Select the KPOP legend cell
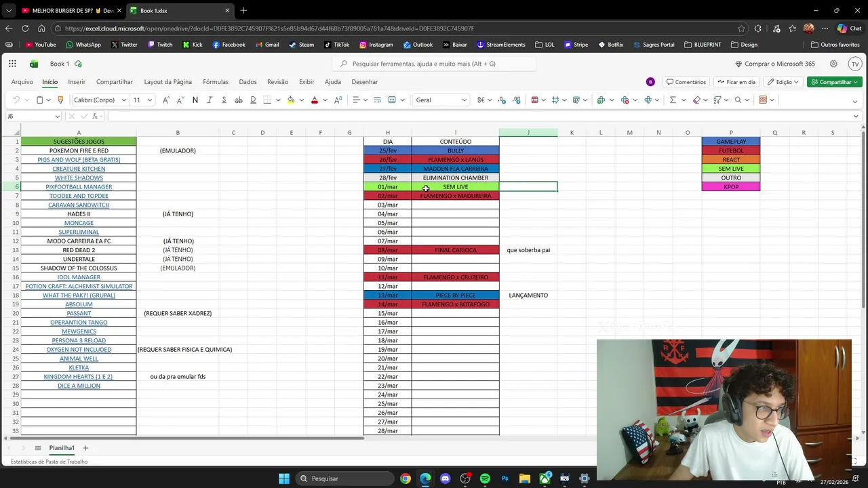 click(x=731, y=186)
